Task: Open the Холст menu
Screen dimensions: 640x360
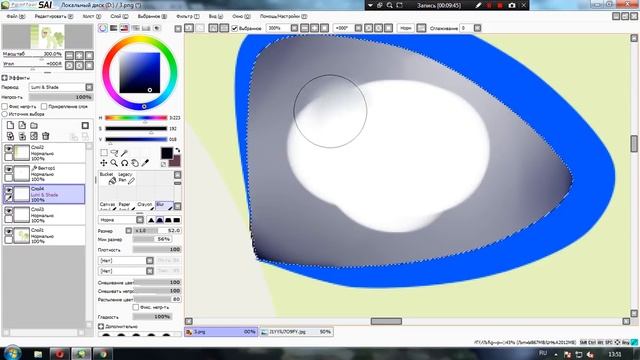Action: click(x=91, y=16)
